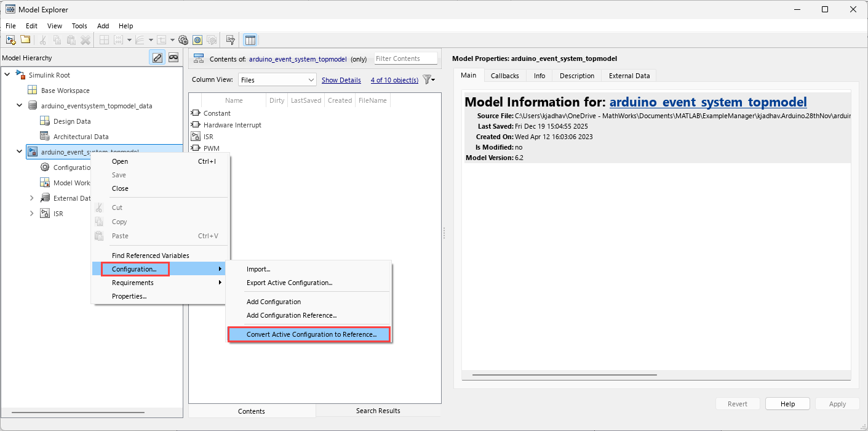
Task: Select the Design Data icon in the hierarchy
Action: pyautogui.click(x=45, y=121)
